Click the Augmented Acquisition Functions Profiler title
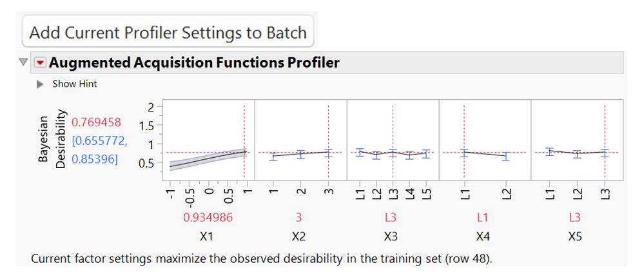This screenshot has width=644, height=279. click(x=194, y=63)
